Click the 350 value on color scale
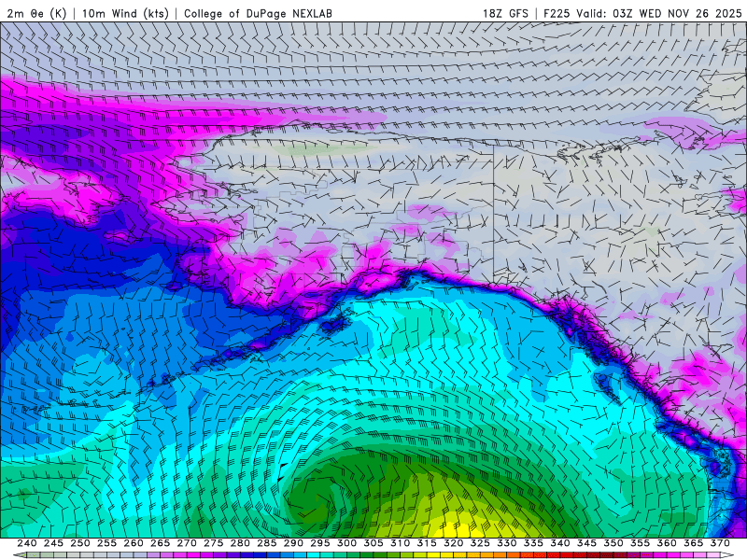This screenshot has width=747, height=560. coord(613,543)
